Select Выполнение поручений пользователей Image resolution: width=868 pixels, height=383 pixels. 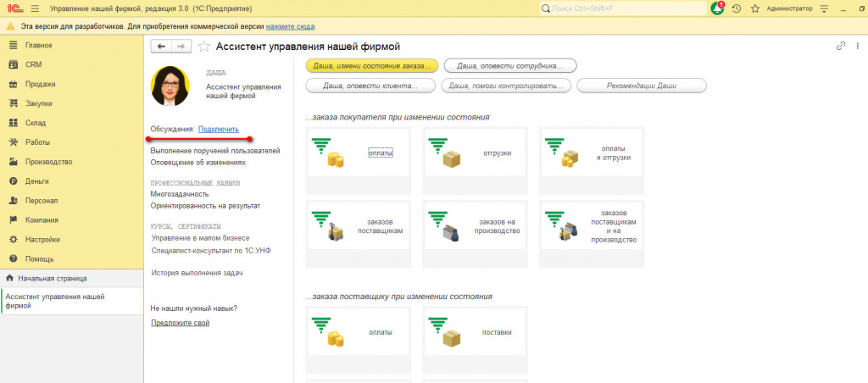[x=215, y=151]
